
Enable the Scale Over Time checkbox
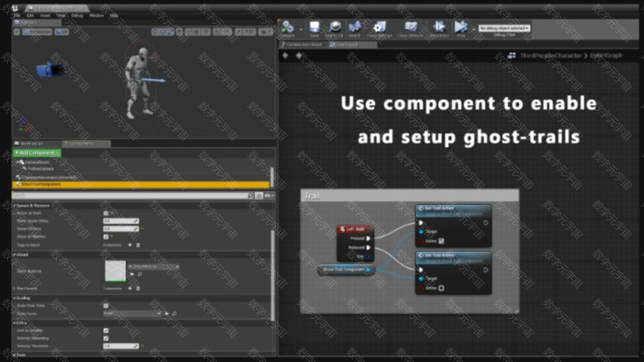(x=106, y=305)
